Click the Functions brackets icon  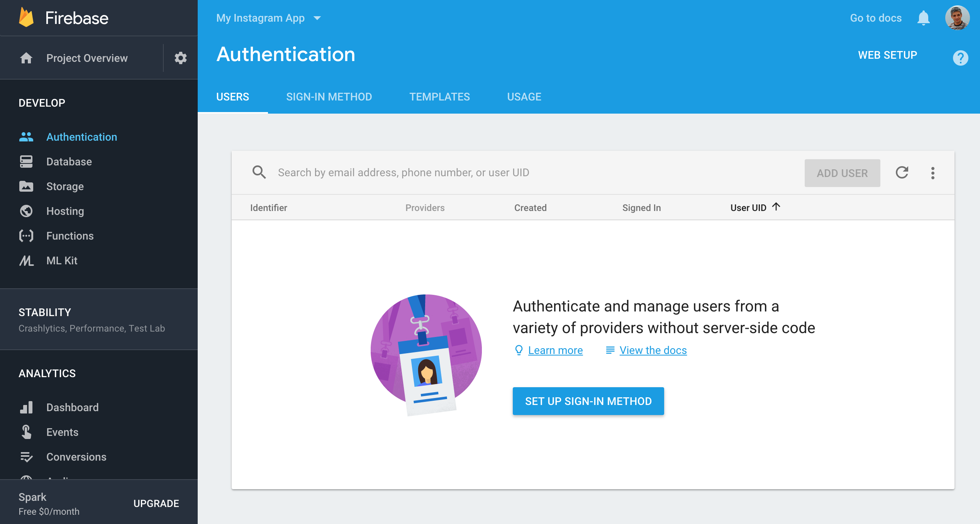pos(26,236)
